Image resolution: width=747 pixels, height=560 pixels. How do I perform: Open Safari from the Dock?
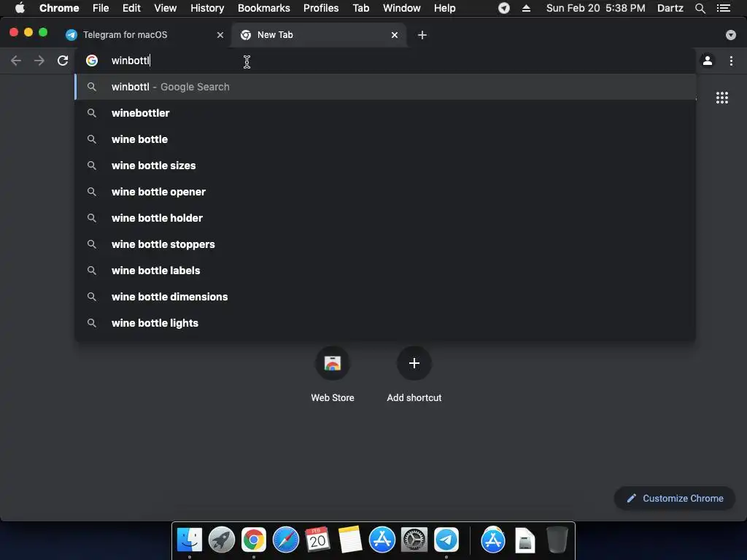285,540
